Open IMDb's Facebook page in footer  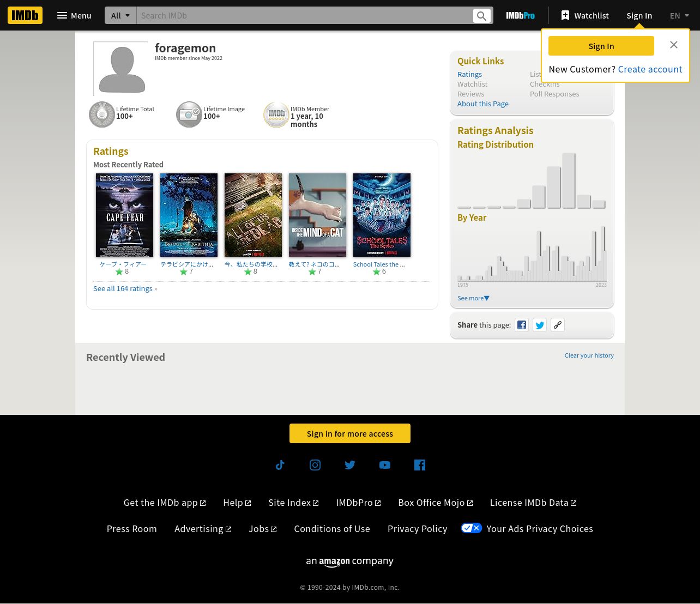pyautogui.click(x=420, y=465)
